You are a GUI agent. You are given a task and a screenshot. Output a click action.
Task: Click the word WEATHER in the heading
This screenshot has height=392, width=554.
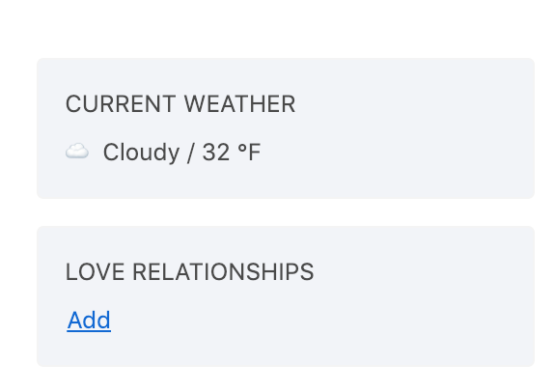click(x=239, y=104)
